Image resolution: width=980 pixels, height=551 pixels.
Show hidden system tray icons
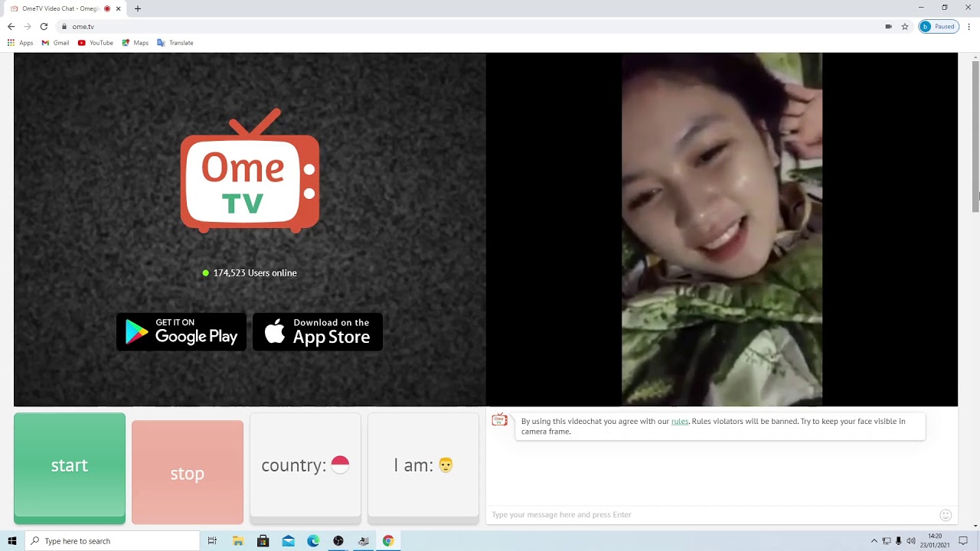(874, 541)
